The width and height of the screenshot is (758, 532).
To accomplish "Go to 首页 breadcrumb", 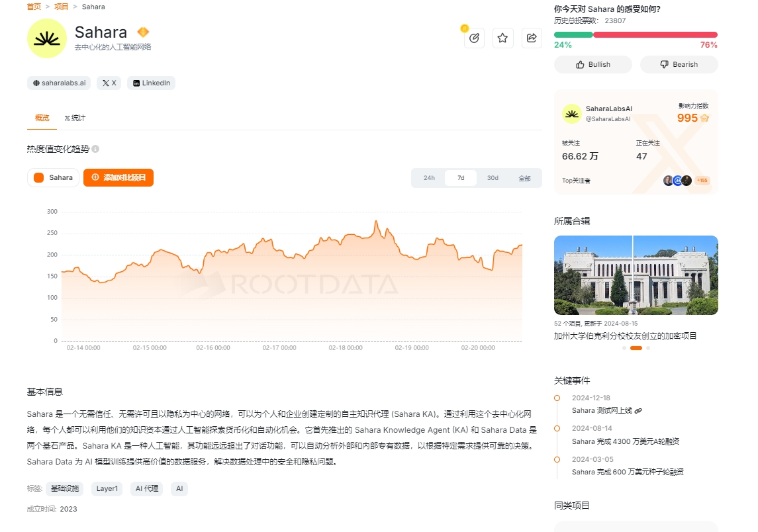I will 34,7.
